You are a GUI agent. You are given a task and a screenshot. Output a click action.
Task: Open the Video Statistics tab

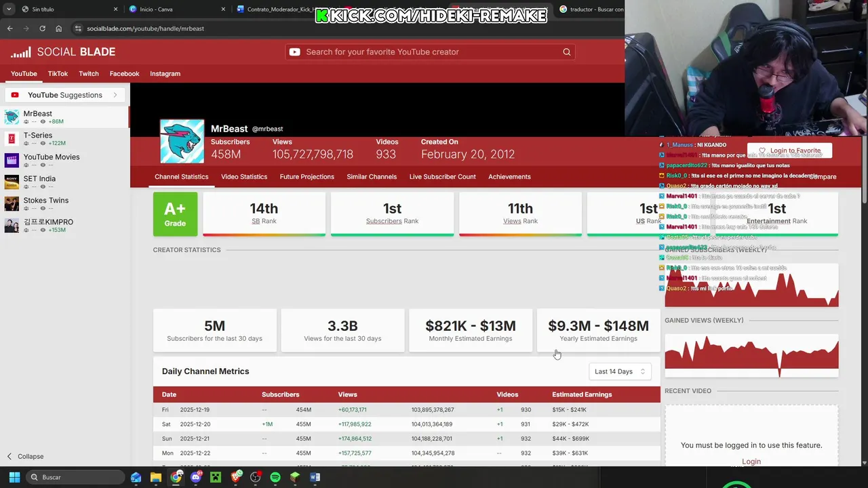(x=244, y=177)
